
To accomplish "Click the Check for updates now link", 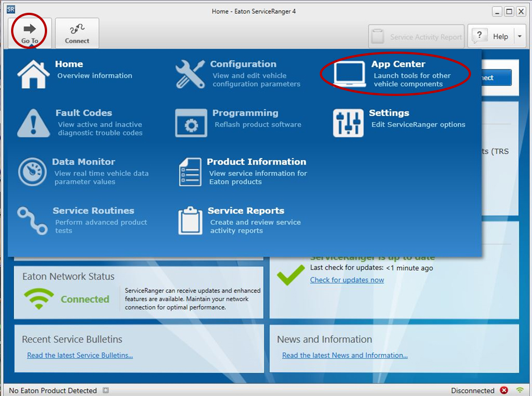I will 347,280.
